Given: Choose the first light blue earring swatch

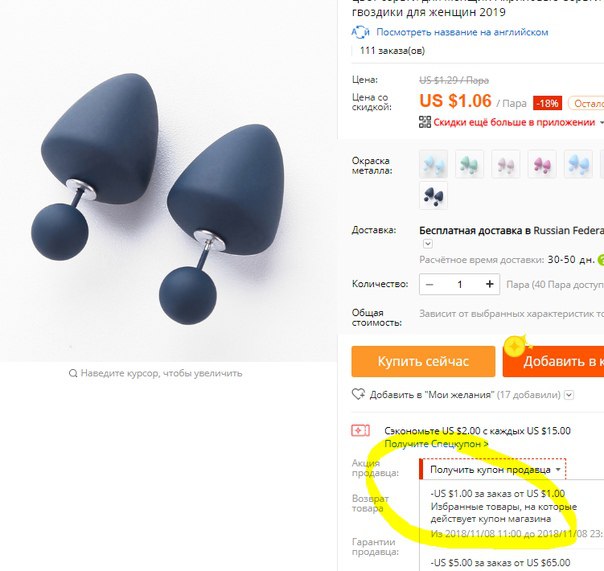Looking at the screenshot, I should point(433,164).
